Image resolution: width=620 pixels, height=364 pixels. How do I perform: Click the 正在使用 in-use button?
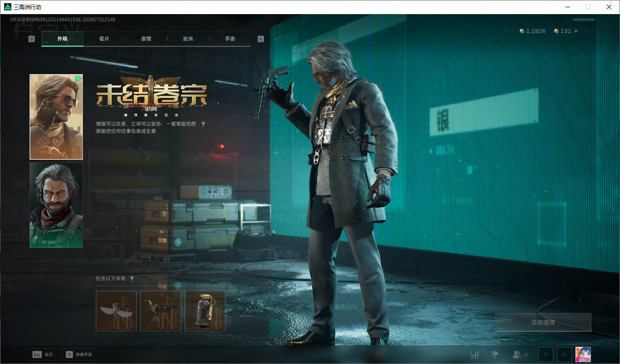tap(543, 322)
